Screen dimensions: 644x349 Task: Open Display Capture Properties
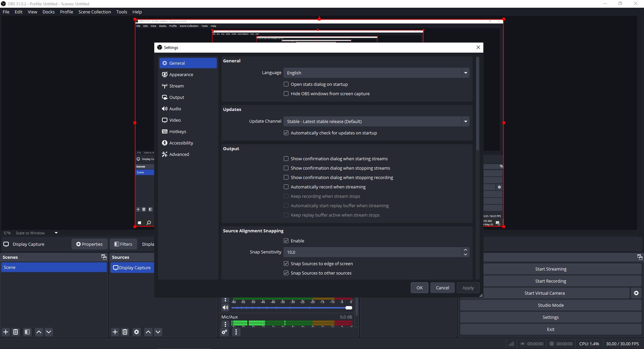[x=89, y=244]
